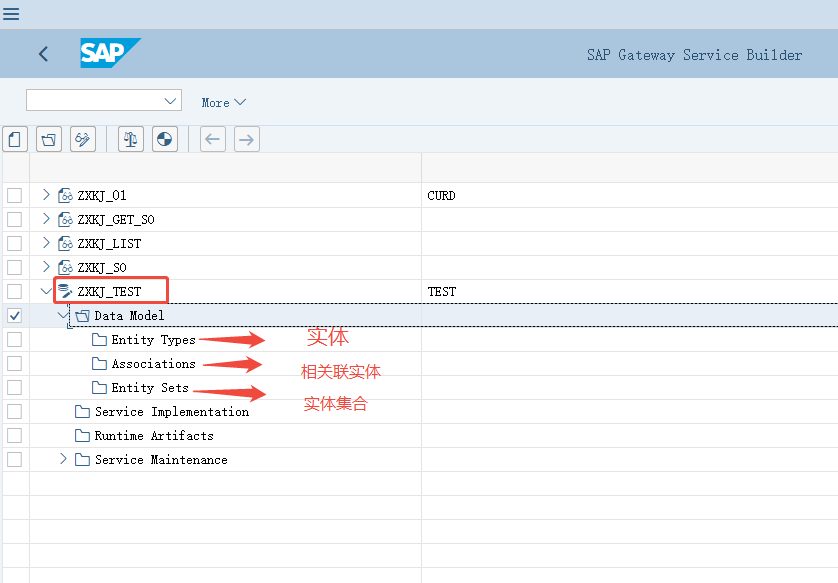Create a new project via toolbar icon

(x=15, y=139)
